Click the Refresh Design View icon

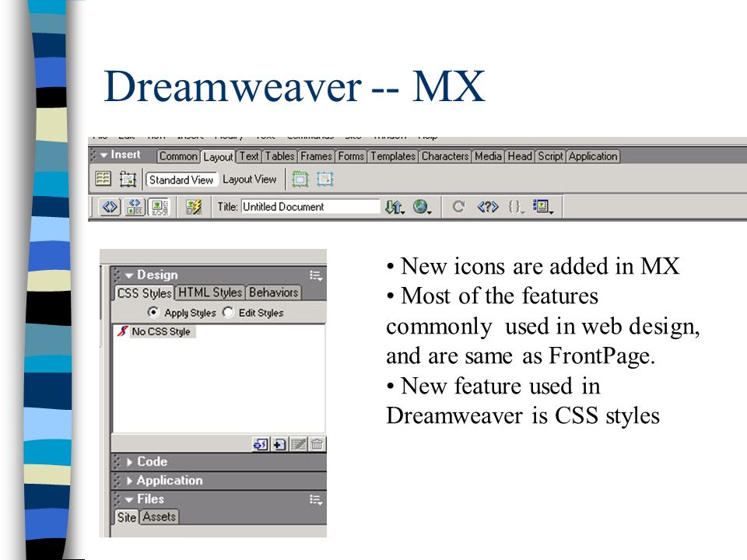click(x=458, y=207)
